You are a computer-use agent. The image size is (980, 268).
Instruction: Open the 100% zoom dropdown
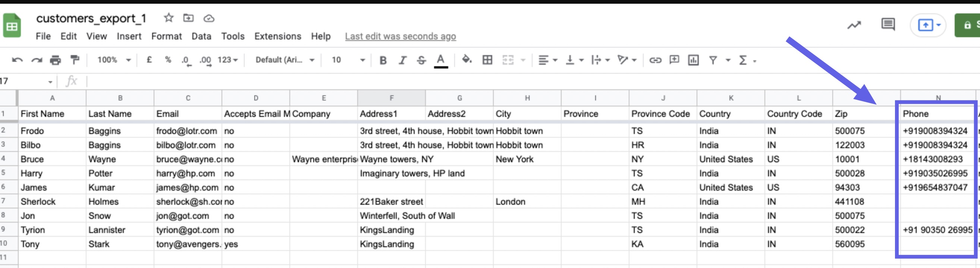point(114,60)
